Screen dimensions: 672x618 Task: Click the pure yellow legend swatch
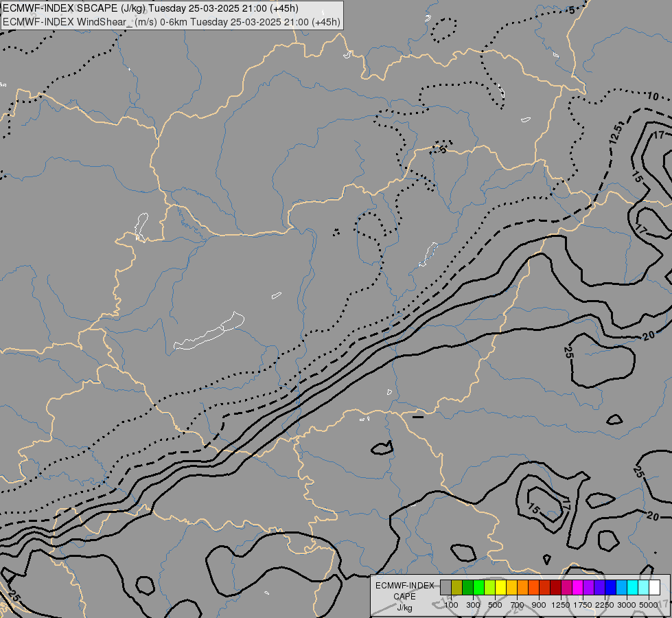[501, 588]
